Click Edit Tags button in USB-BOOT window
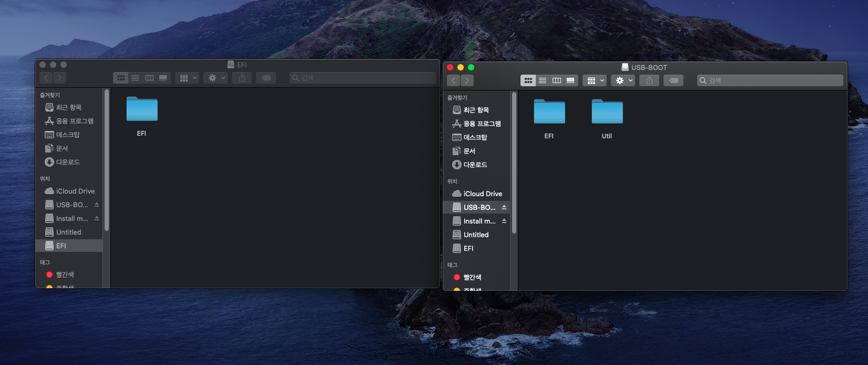Viewport: 868px width, 365px height. [673, 80]
